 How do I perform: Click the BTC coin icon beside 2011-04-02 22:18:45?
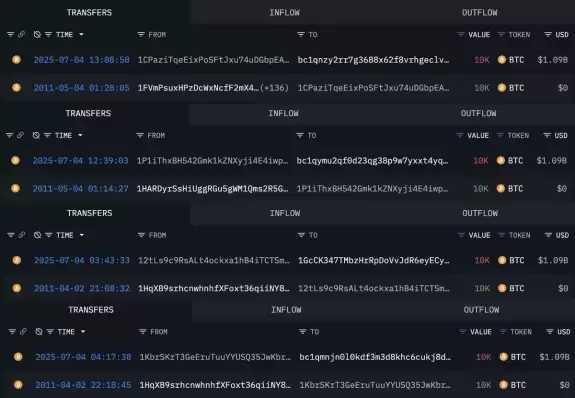click(18, 384)
